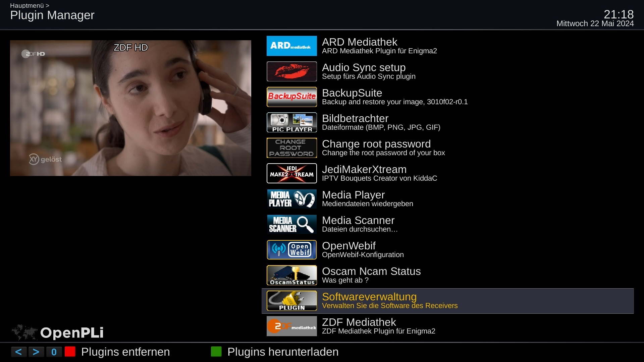Choose Change root password entry
The image size is (644, 362).
click(x=447, y=148)
